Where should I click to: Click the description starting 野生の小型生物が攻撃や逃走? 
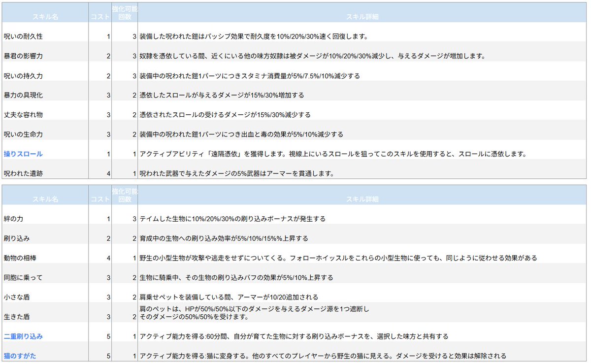(x=338, y=258)
